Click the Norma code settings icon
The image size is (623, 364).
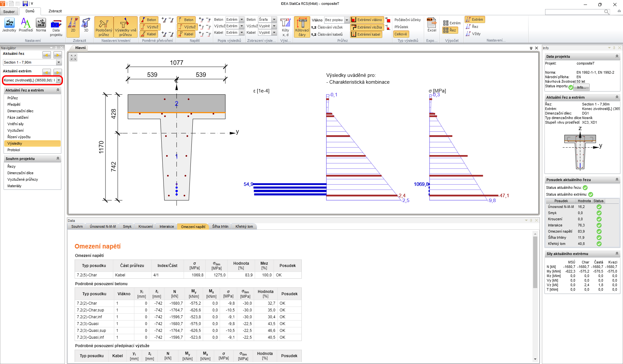pyautogui.click(x=41, y=25)
